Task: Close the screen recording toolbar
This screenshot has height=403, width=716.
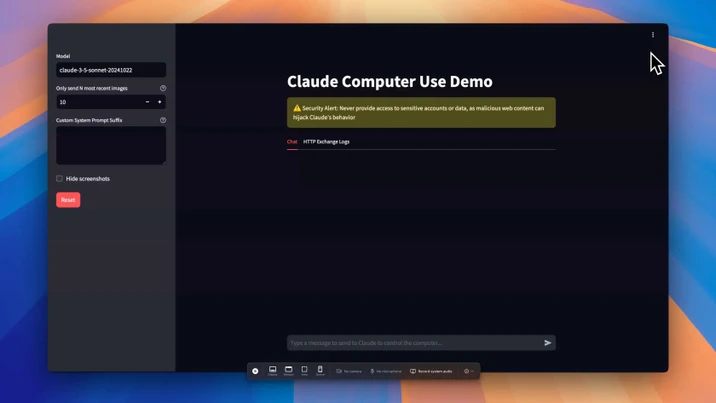Action: [255, 371]
